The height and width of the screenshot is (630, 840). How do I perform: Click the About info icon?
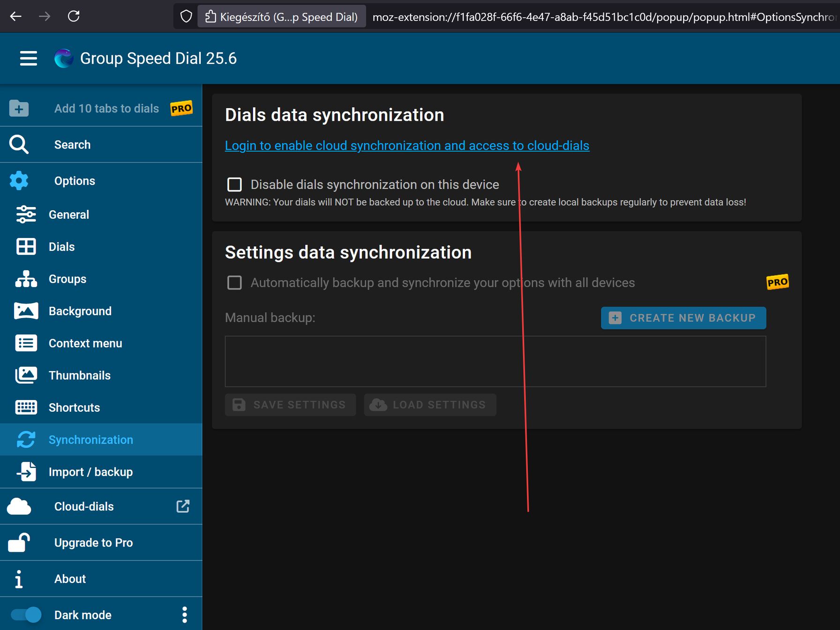(19, 579)
